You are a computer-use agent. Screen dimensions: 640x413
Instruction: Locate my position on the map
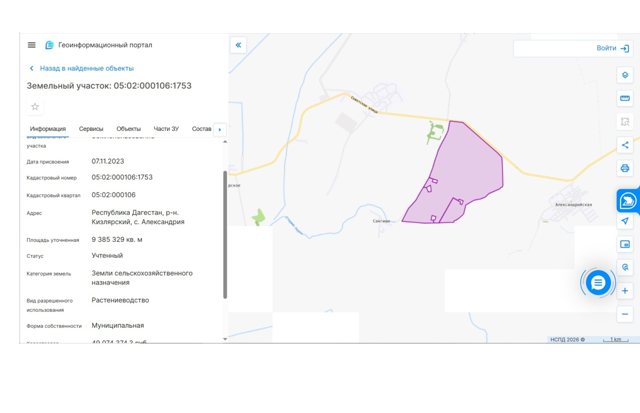click(624, 221)
